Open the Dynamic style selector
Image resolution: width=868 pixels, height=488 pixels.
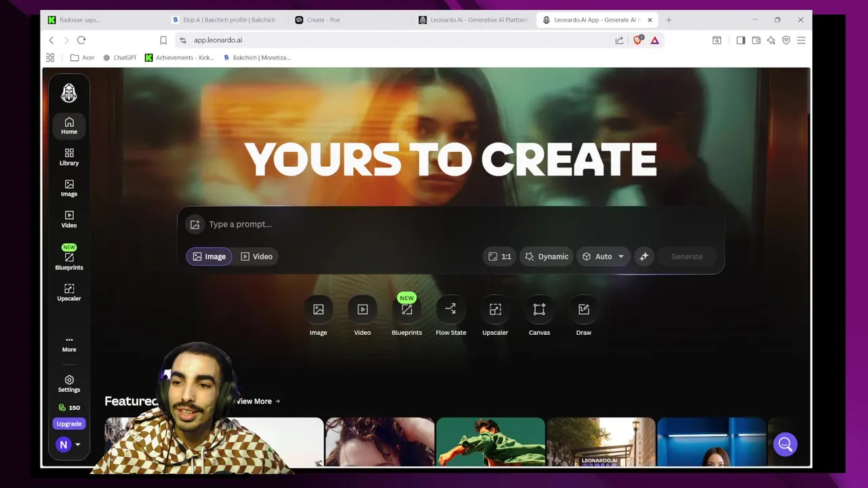point(547,256)
